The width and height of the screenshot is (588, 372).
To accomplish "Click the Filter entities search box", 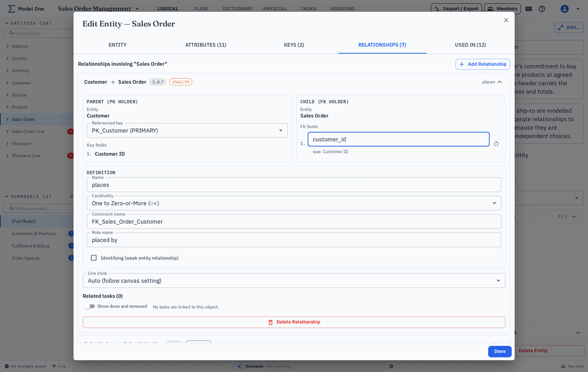I will (37, 33).
